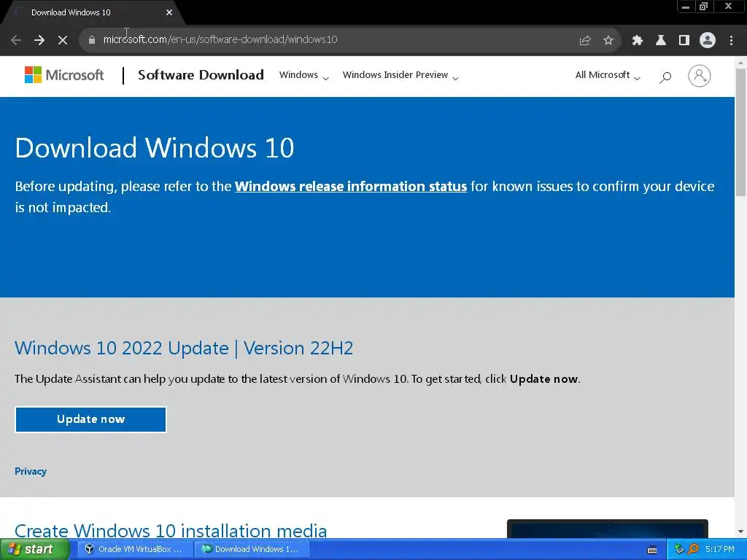Click the Microsoft logo
The image size is (747, 560).
pyautogui.click(x=64, y=75)
